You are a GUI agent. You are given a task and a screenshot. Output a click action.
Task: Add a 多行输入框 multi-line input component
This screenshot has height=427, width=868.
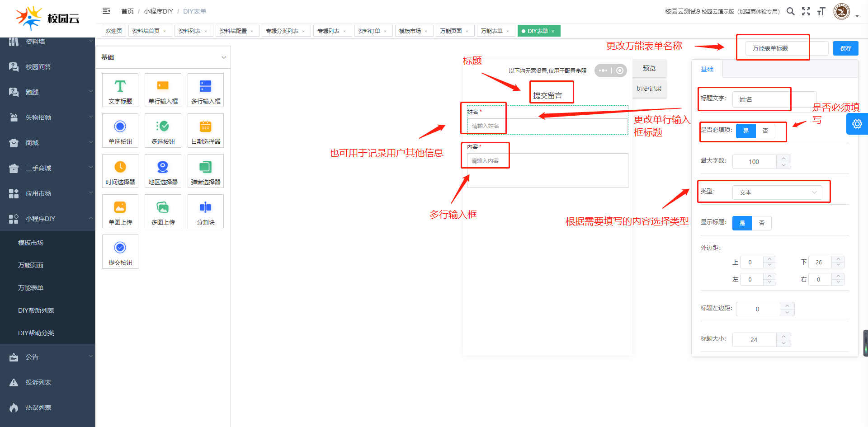(x=206, y=90)
